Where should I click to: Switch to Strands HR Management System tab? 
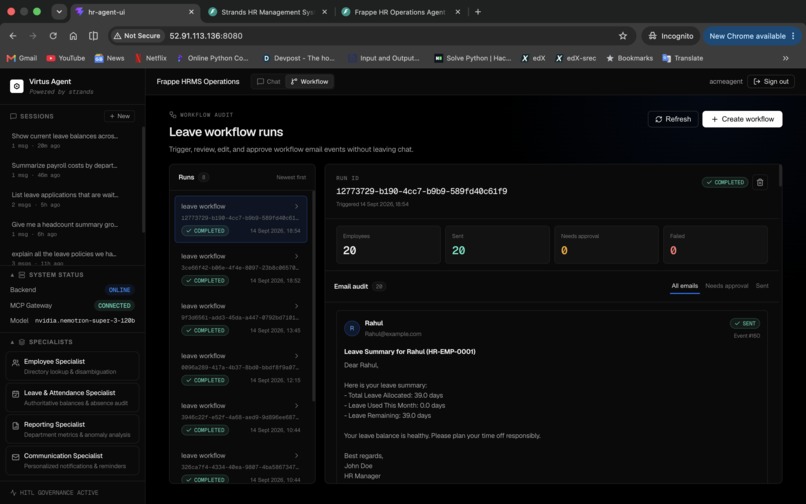click(x=268, y=11)
